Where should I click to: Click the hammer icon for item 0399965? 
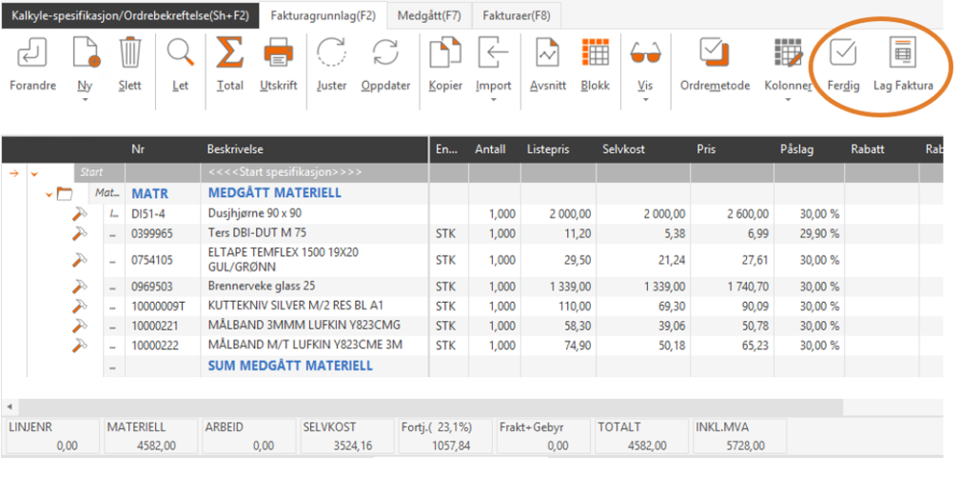click(x=79, y=233)
